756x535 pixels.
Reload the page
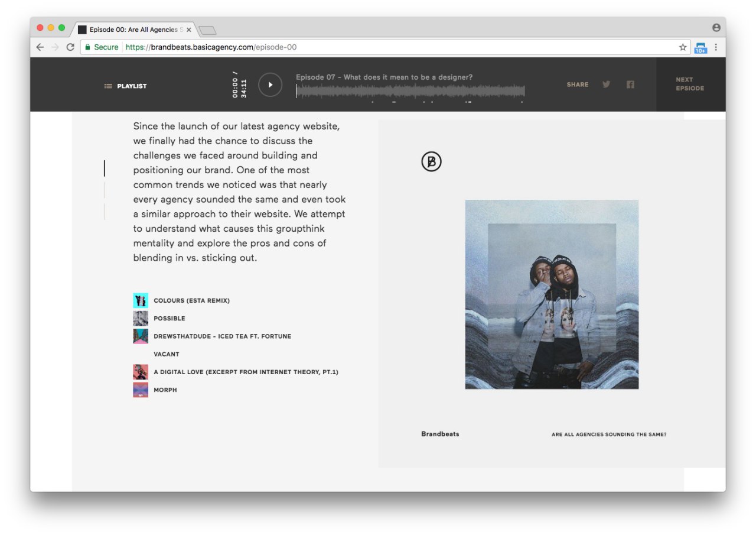(70, 47)
